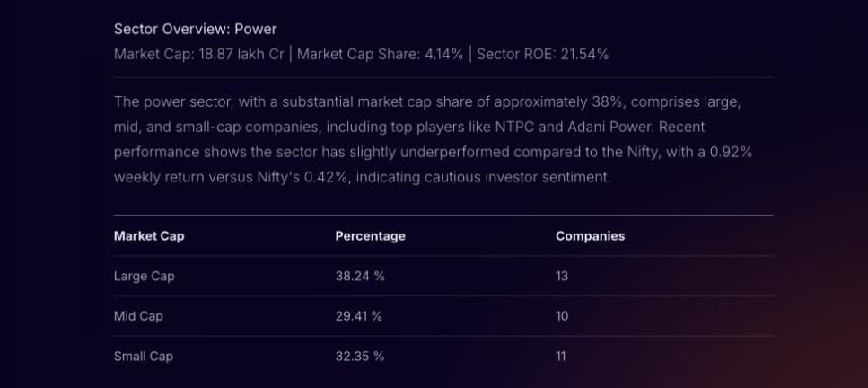The width and height of the screenshot is (868, 388).
Task: Click the Mid Cap companies count 10
Action: point(562,316)
